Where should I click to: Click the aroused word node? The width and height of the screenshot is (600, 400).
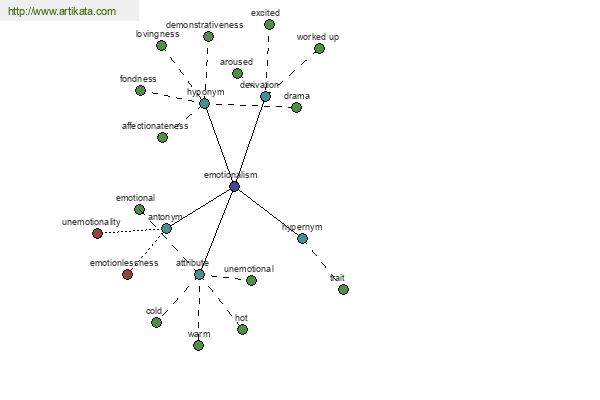click(x=238, y=73)
